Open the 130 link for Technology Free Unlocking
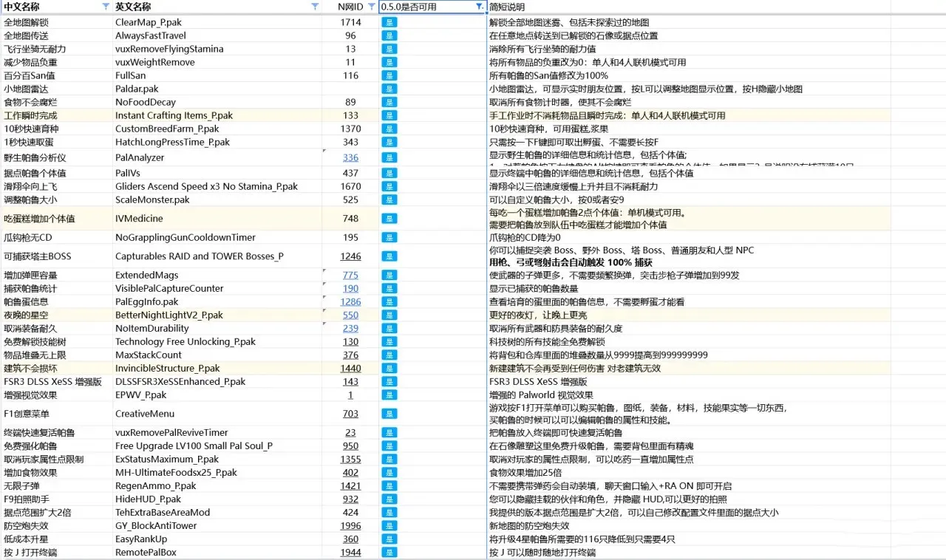 tap(350, 341)
